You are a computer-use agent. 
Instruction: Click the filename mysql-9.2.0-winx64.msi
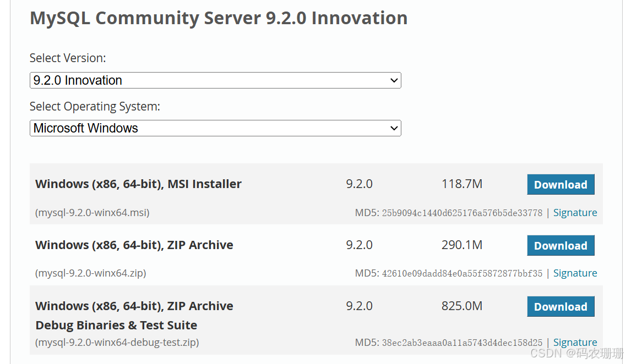[x=92, y=212]
